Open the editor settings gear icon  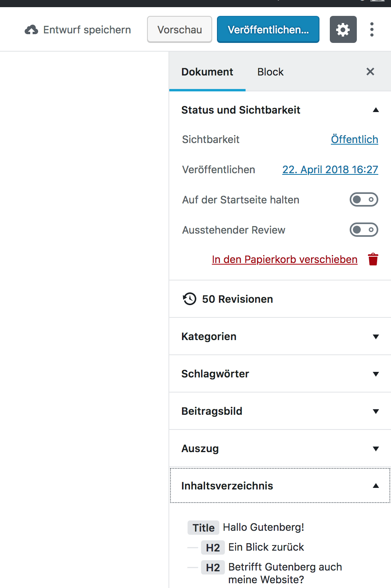(x=343, y=29)
